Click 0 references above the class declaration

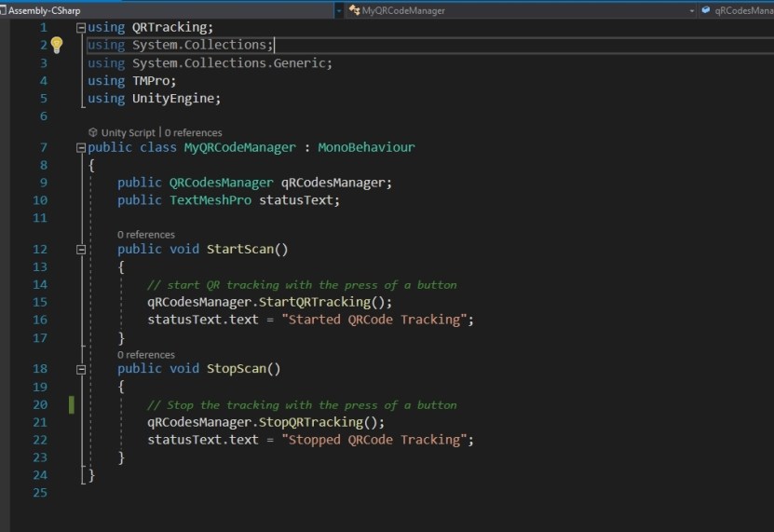(x=193, y=132)
